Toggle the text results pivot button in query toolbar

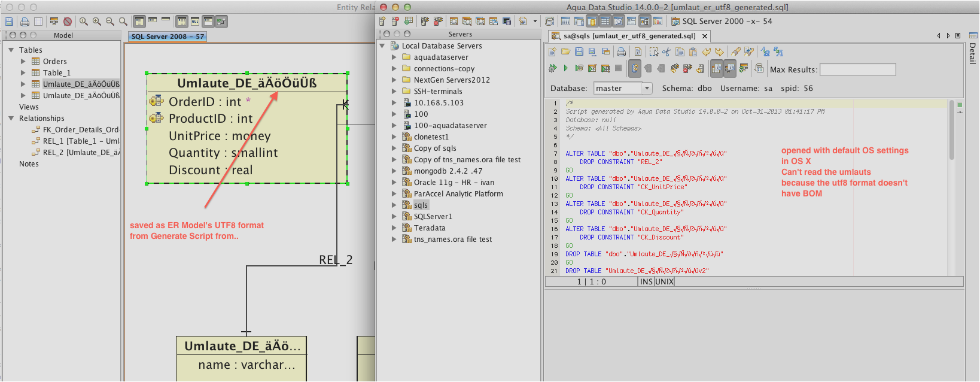click(x=729, y=69)
